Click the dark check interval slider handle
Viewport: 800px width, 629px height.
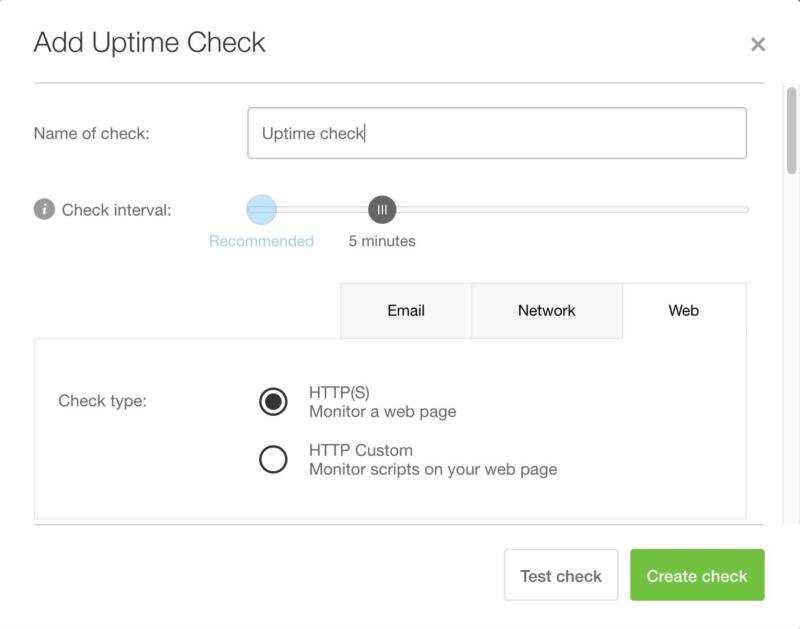[382, 210]
